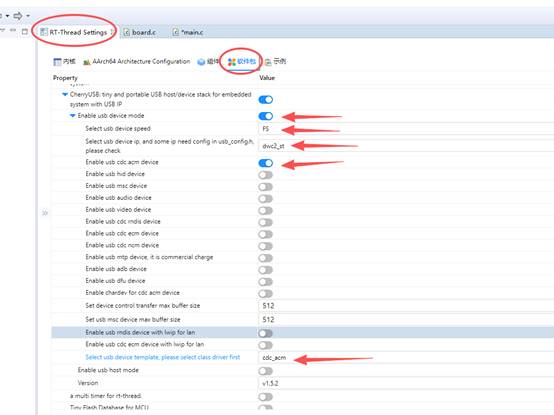Open the AArch64 Architecture Configuration tab
This screenshot has width=554, height=415.
[136, 61]
